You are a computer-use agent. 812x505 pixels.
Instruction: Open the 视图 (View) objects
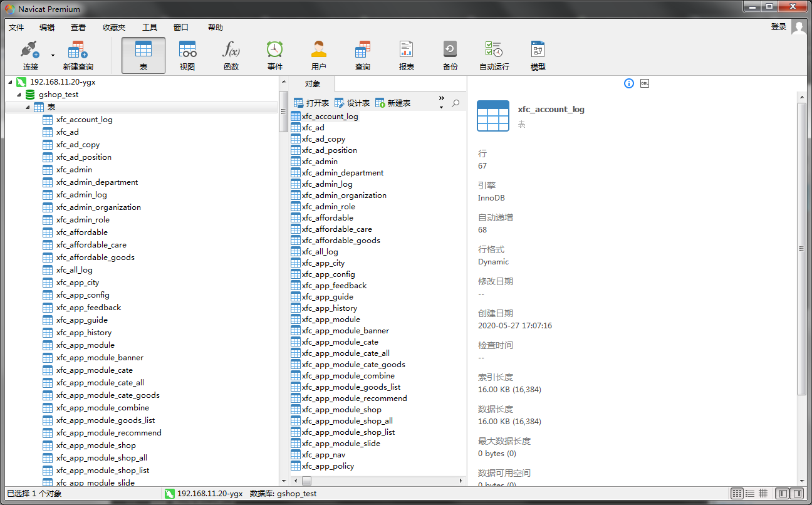click(x=187, y=55)
